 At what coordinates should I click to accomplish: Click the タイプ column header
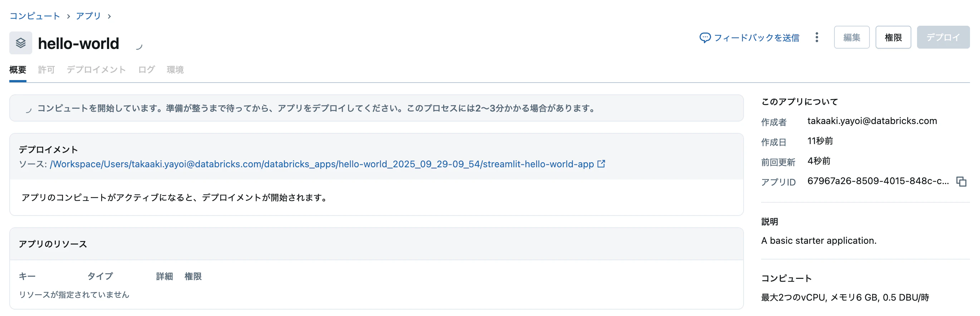coord(100,276)
